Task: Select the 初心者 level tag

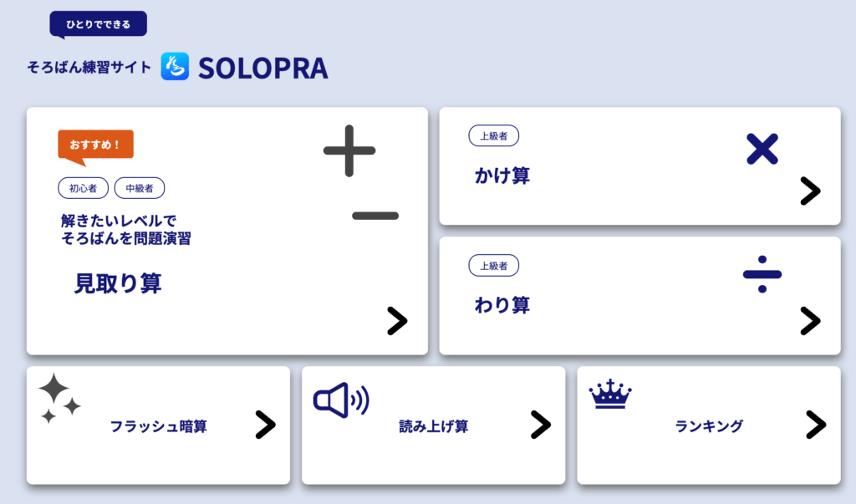Action: pos(83,188)
